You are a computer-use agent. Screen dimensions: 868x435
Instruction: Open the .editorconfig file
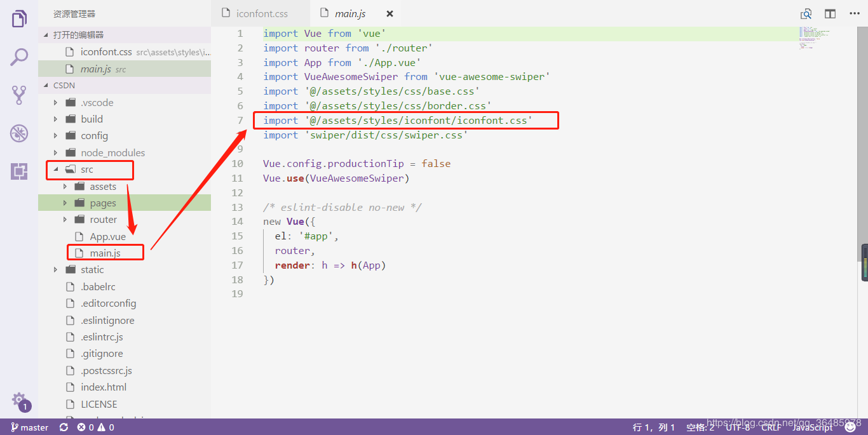point(125,303)
